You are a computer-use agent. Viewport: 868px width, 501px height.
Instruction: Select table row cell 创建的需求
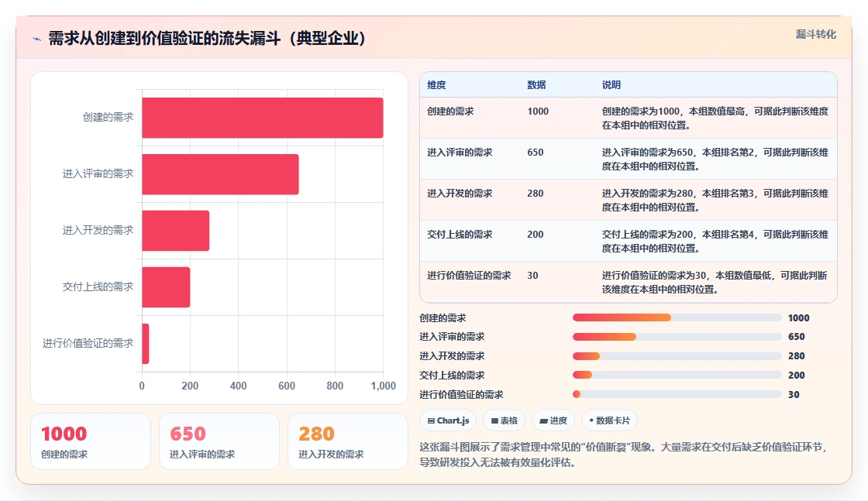pyautogui.click(x=450, y=112)
